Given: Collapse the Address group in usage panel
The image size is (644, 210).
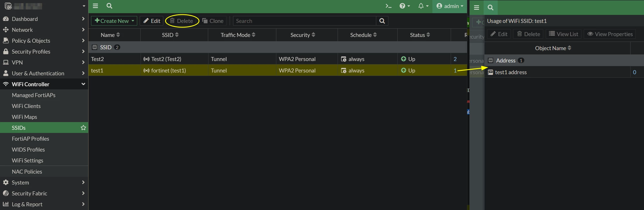Looking at the screenshot, I should (491, 60).
